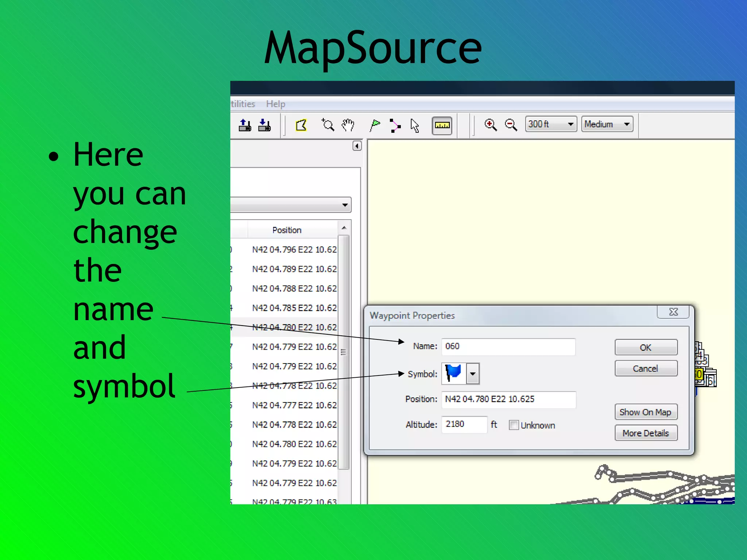The image size is (747, 560).
Task: Click the Send to Device toolbar icon
Action: pos(245,125)
